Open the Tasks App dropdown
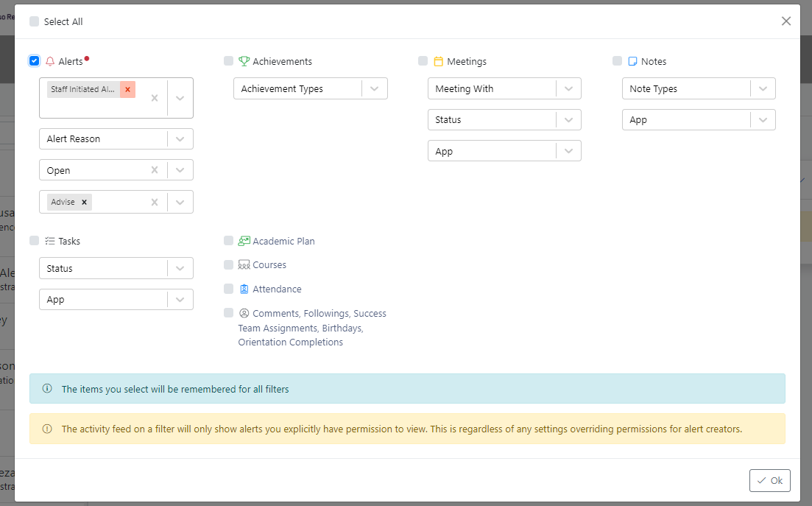Image resolution: width=812 pixels, height=506 pixels. tap(116, 299)
